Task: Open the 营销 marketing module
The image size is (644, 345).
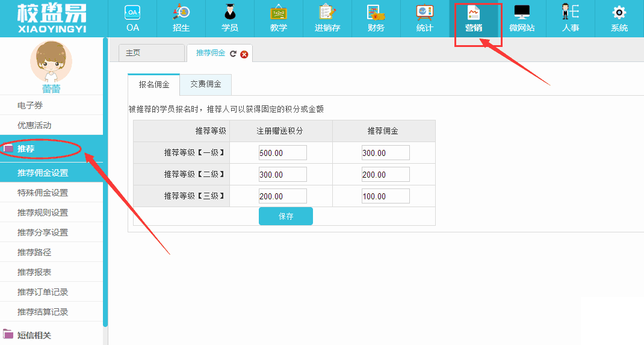Action: click(474, 19)
